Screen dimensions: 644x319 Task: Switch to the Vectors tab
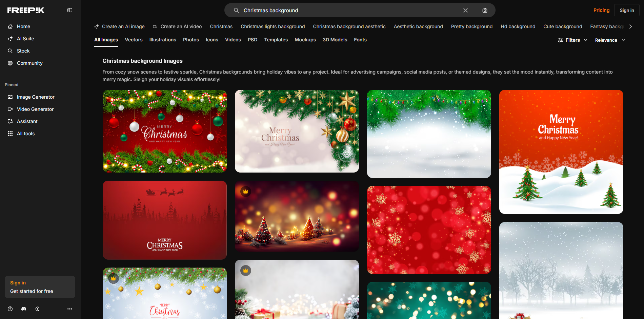[134, 40]
